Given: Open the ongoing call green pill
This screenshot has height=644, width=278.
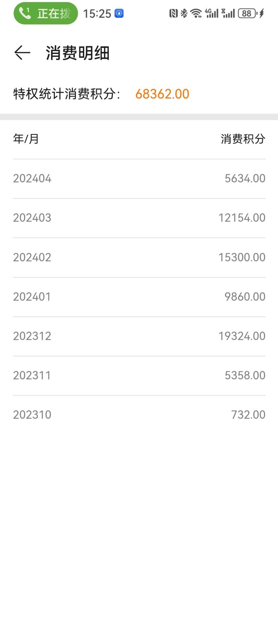Looking at the screenshot, I should pyautogui.click(x=46, y=14).
